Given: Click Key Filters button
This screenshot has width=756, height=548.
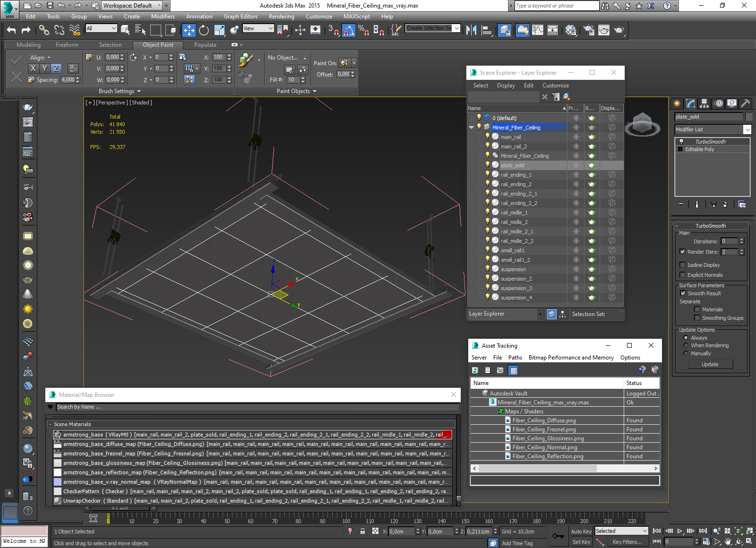Looking at the screenshot, I should pos(627,542).
